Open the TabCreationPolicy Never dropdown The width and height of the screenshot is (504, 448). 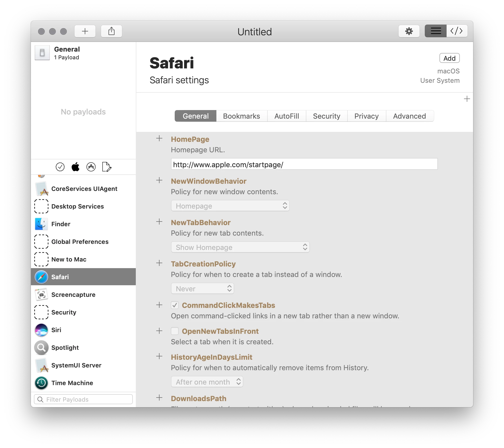click(x=202, y=289)
